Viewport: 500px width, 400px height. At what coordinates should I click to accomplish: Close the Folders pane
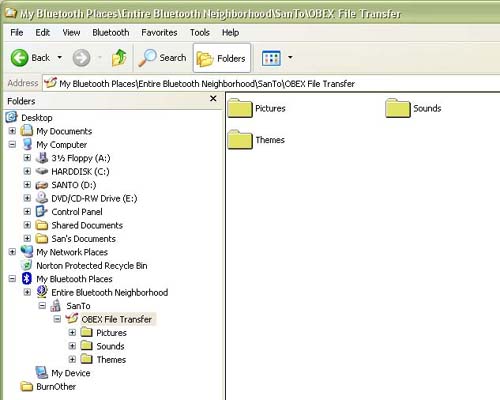[x=213, y=99]
